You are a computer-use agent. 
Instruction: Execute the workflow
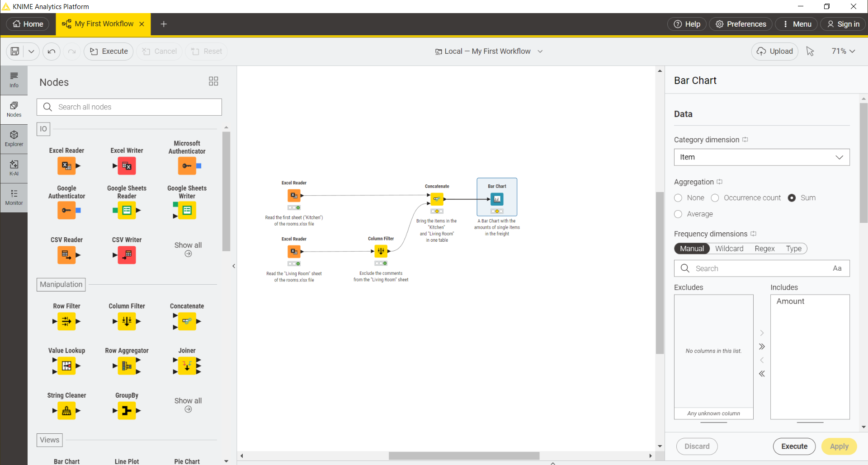click(x=108, y=51)
